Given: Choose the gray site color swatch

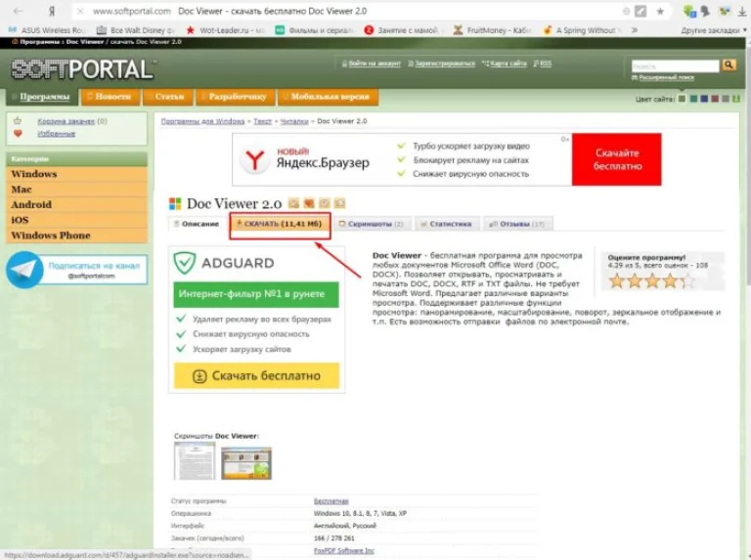Looking at the screenshot, I should [726, 99].
